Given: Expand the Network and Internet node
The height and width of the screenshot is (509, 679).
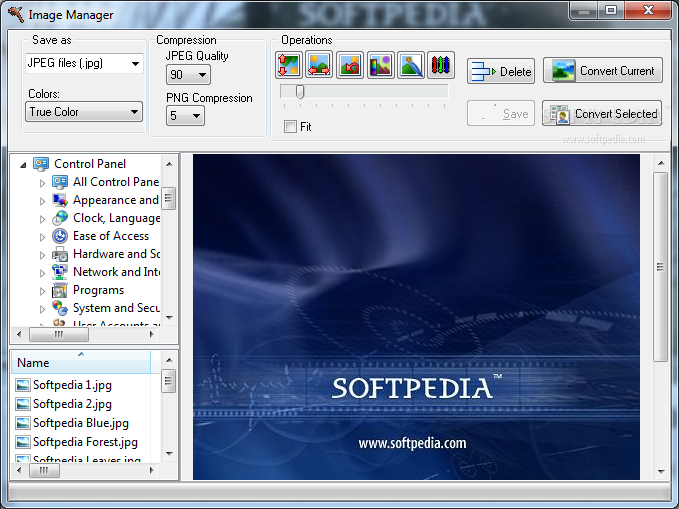Looking at the screenshot, I should 42,273.
